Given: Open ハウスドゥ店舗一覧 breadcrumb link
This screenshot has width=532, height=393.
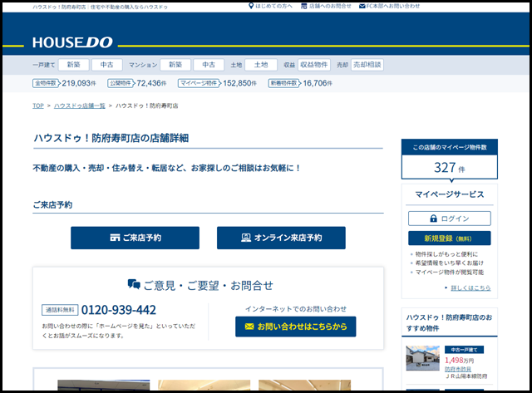Looking at the screenshot, I should [x=80, y=106].
